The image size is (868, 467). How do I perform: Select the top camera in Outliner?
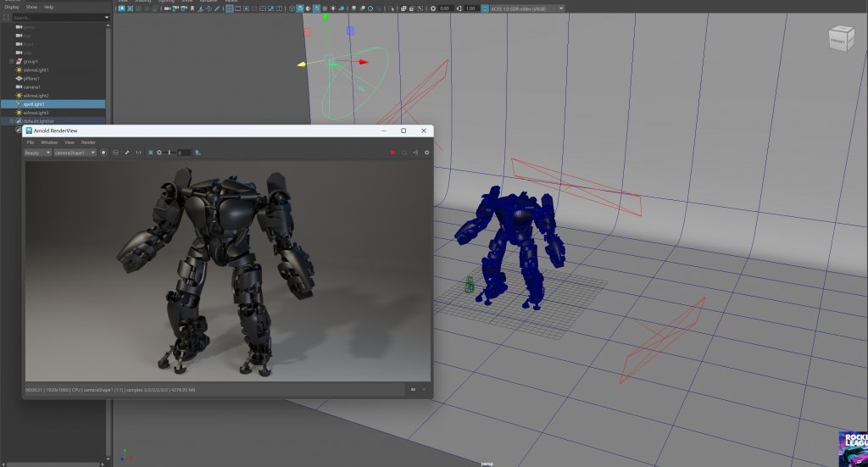[x=26, y=36]
